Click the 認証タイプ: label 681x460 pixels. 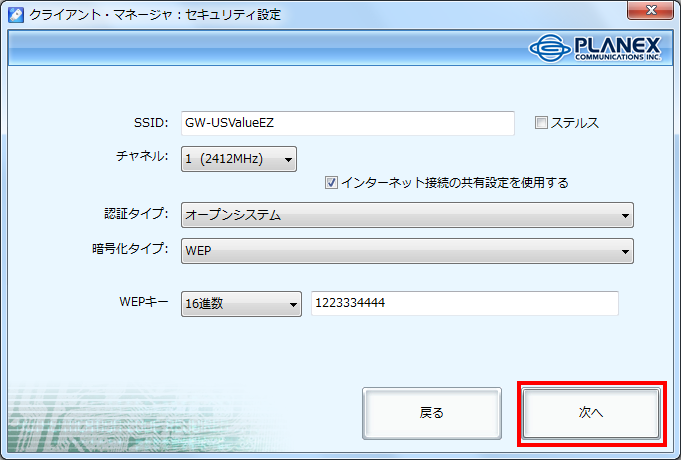(x=136, y=214)
